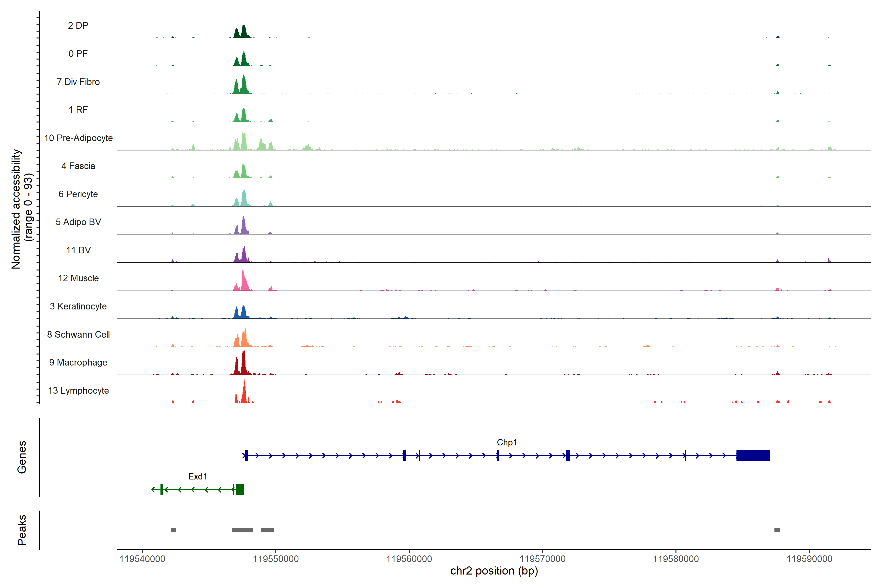Click the Genes panel label
Viewport: 882px width, 588px height.
[22, 457]
